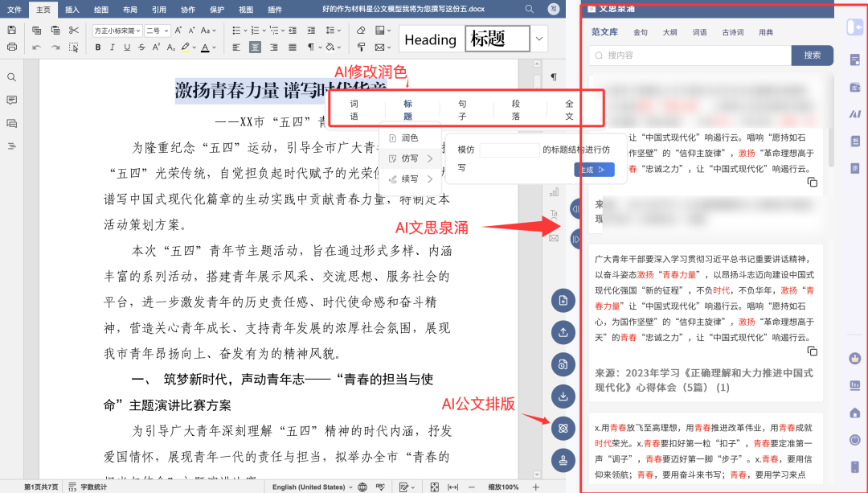868x493 pixels.
Task: Click the round upload button
Action: point(563,331)
